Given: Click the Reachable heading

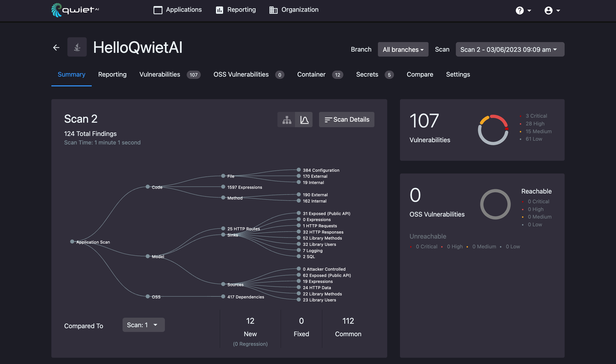Looking at the screenshot, I should (x=536, y=191).
